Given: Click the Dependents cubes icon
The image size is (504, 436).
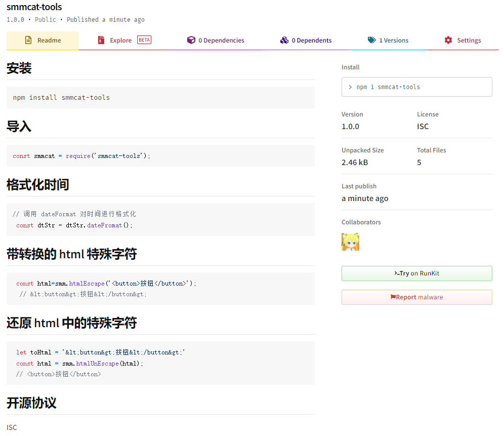Looking at the screenshot, I should 284,40.
